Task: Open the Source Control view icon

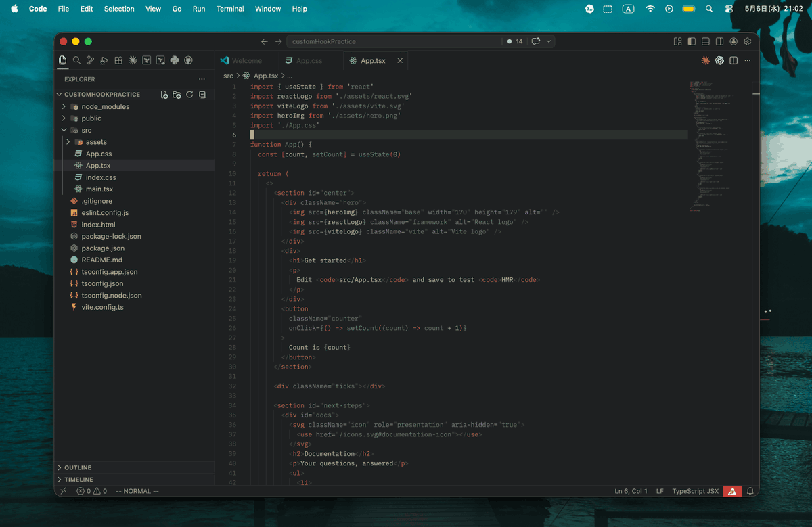Action: [91, 60]
